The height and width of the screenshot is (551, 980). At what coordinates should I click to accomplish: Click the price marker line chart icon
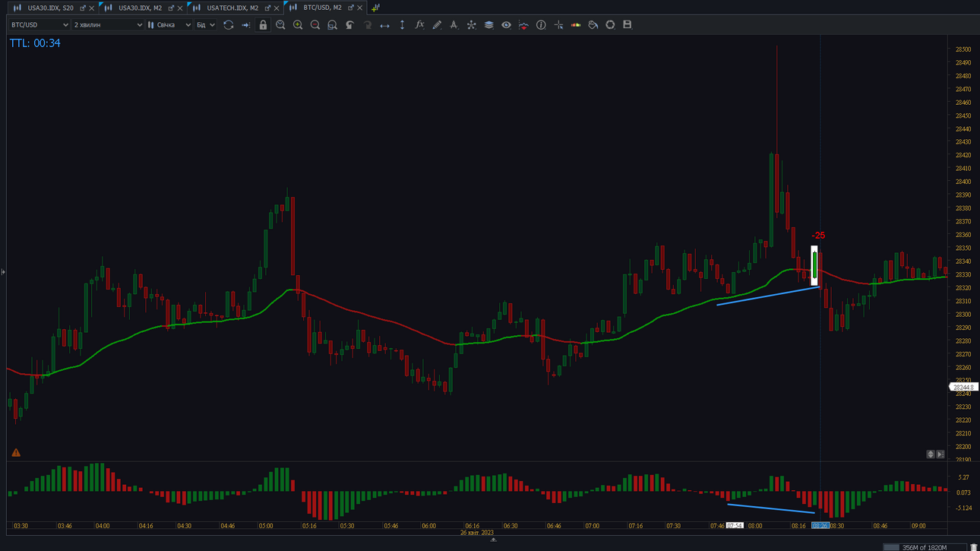(x=523, y=25)
